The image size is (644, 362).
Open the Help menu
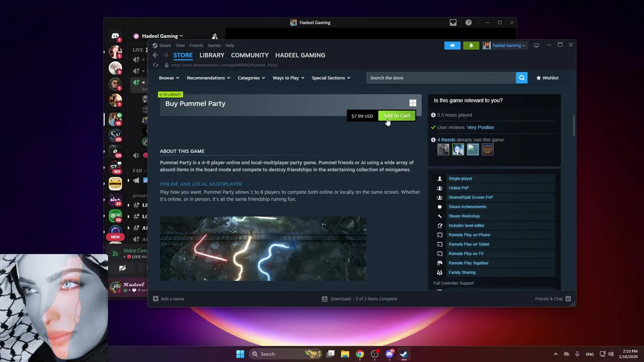[x=230, y=45]
